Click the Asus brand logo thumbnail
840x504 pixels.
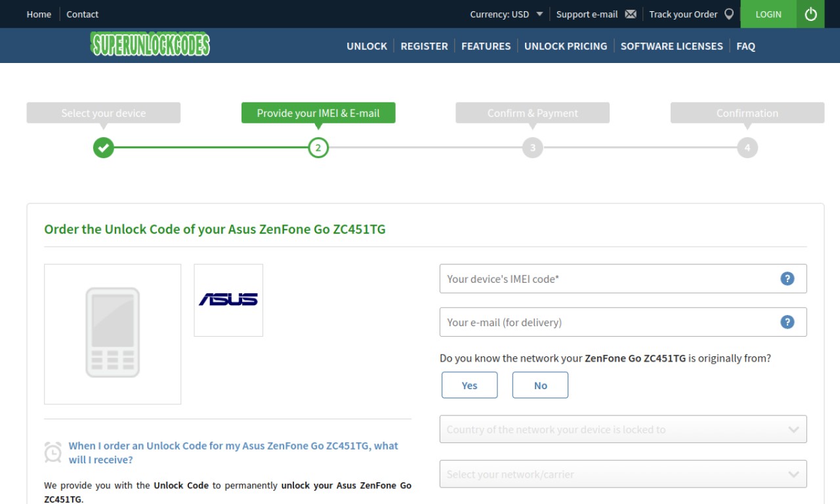tap(228, 300)
